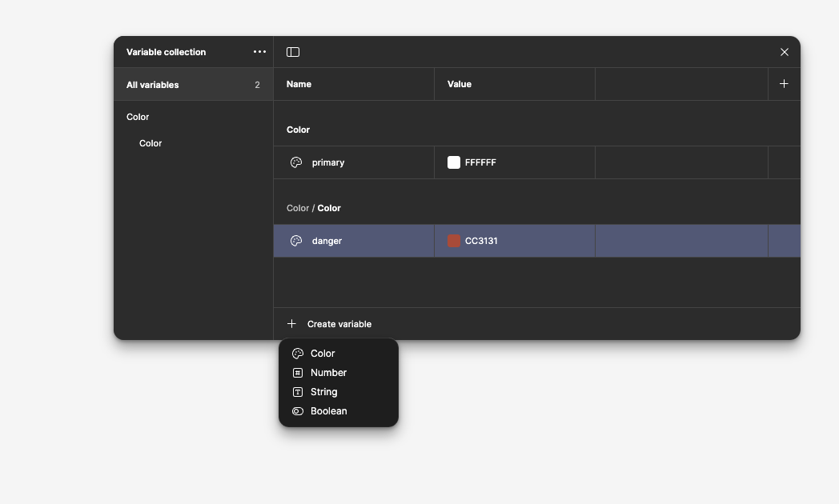Open the red CC3131 color swatch

click(454, 241)
